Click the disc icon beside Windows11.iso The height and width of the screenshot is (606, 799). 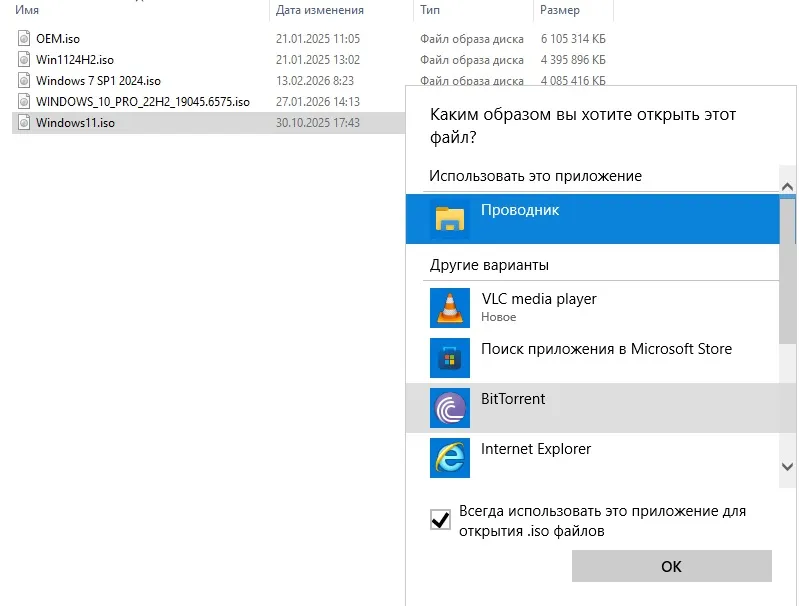[24, 122]
